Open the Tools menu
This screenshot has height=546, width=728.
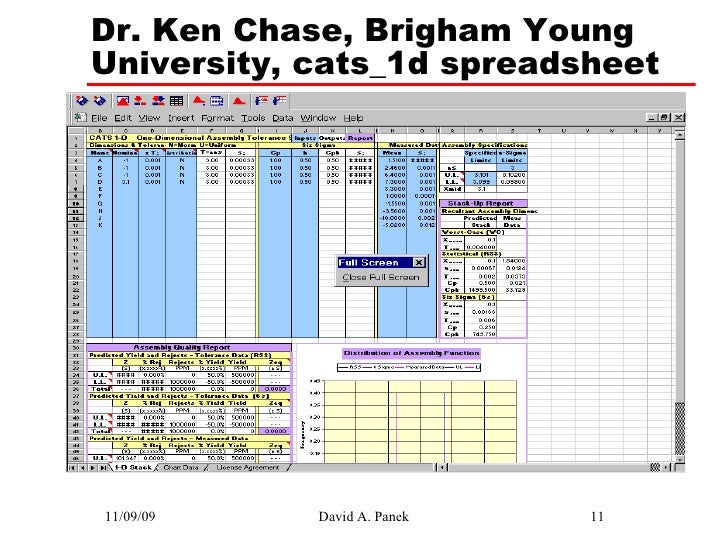254,118
